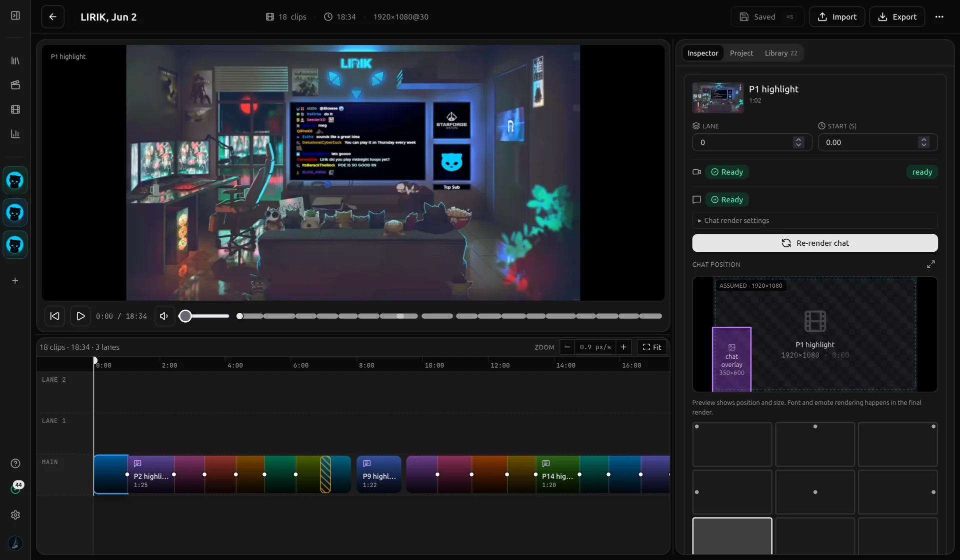Click video Ready status badge
This screenshot has width=960, height=560.
pyautogui.click(x=727, y=172)
